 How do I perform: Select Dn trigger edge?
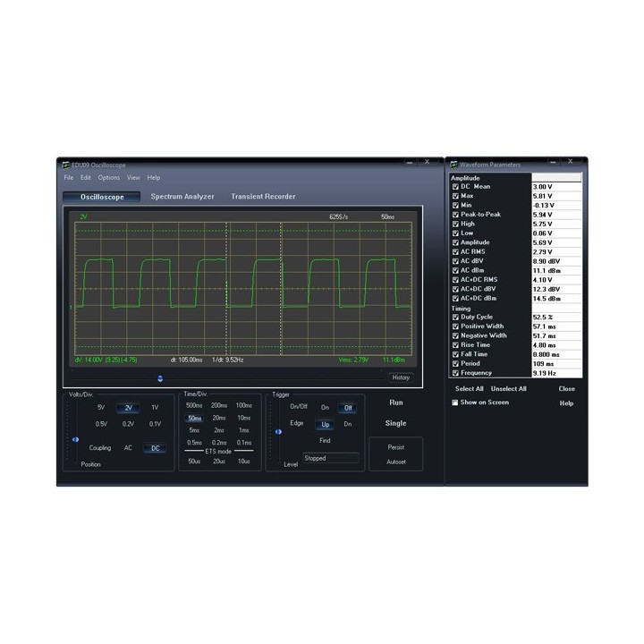pos(347,424)
